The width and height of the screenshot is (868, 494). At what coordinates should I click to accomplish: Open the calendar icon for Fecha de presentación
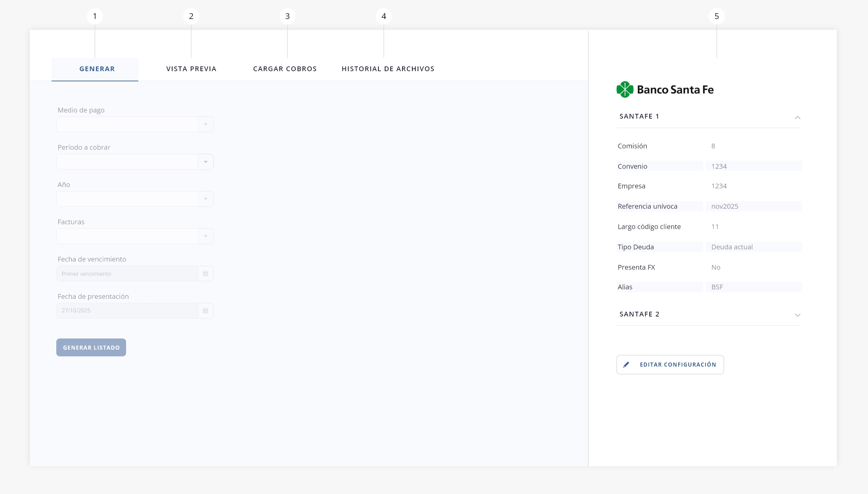coord(205,311)
